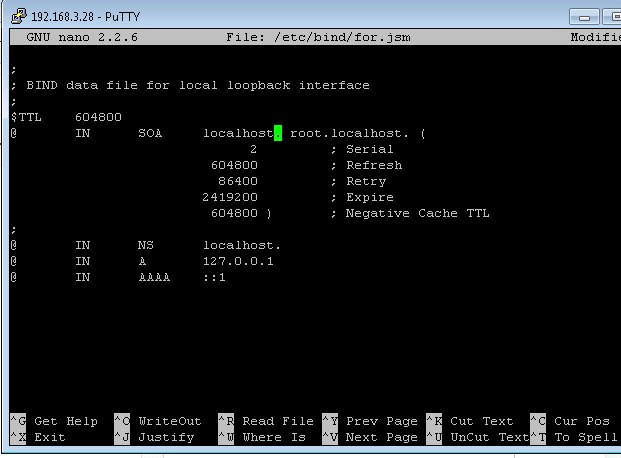This screenshot has width=621, height=458.
Task: Click the '; Expire' comment
Action: (x=362, y=197)
